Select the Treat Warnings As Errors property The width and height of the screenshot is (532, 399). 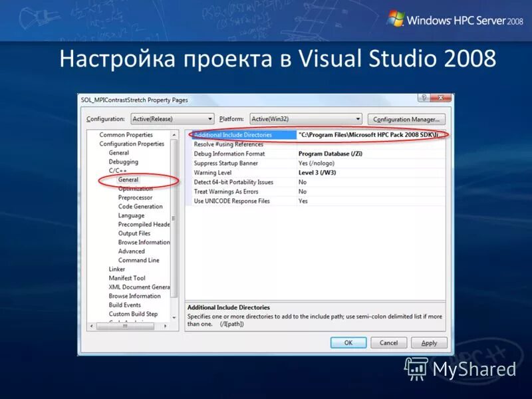click(226, 192)
